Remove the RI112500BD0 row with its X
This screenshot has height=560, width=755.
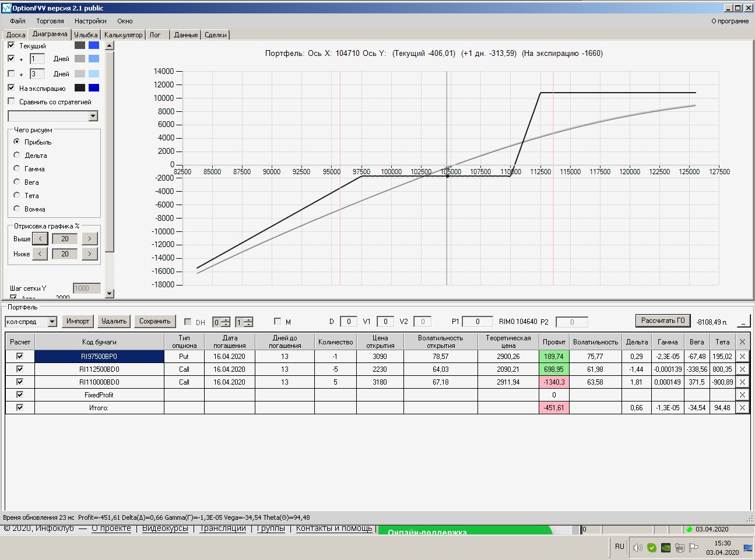742,369
